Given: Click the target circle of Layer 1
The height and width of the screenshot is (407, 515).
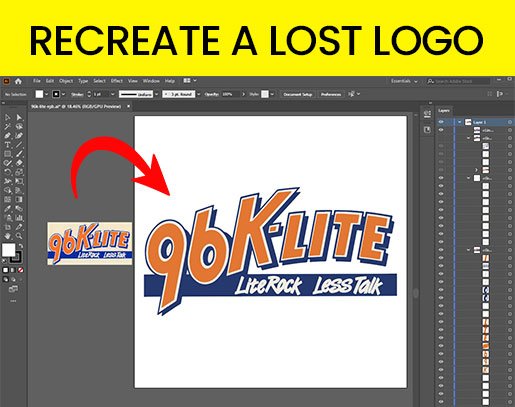Looking at the screenshot, I should (x=510, y=122).
